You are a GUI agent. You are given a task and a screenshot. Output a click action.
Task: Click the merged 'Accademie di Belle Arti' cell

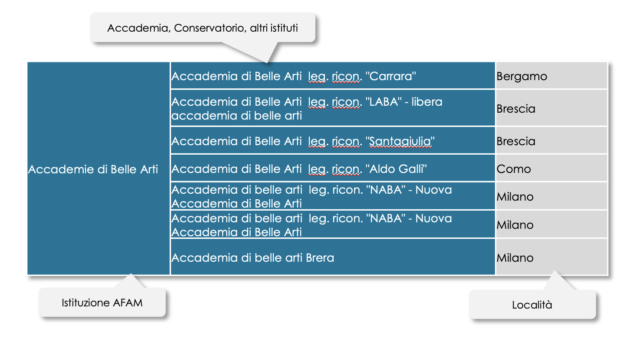98,169
